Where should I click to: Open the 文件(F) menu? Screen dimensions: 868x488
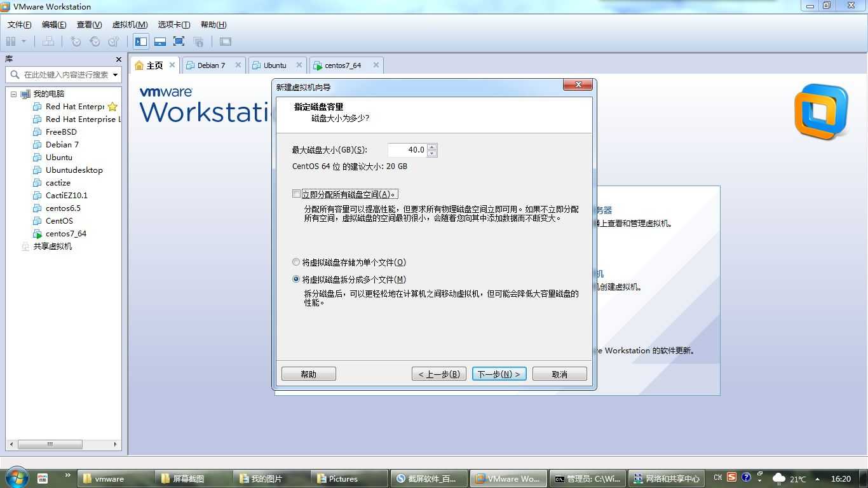point(19,24)
